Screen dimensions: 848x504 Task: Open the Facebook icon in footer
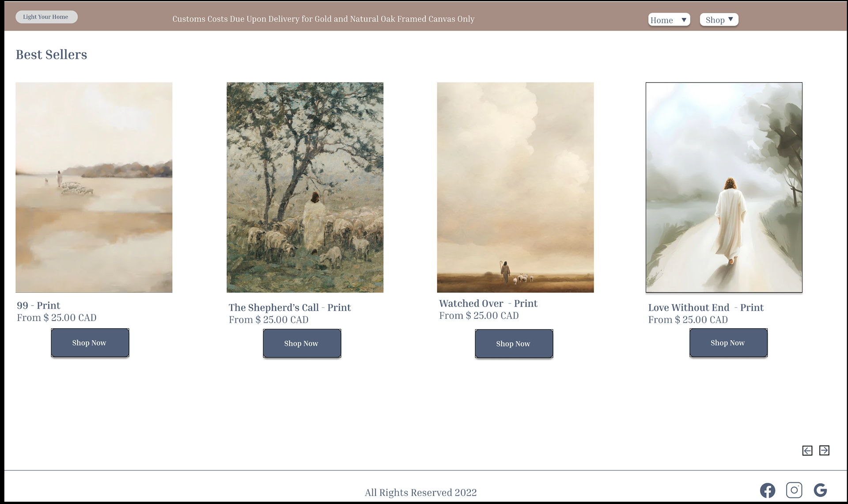(x=768, y=490)
